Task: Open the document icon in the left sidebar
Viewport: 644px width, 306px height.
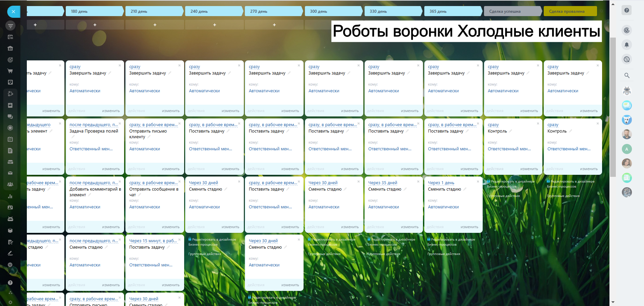Action: point(10,151)
